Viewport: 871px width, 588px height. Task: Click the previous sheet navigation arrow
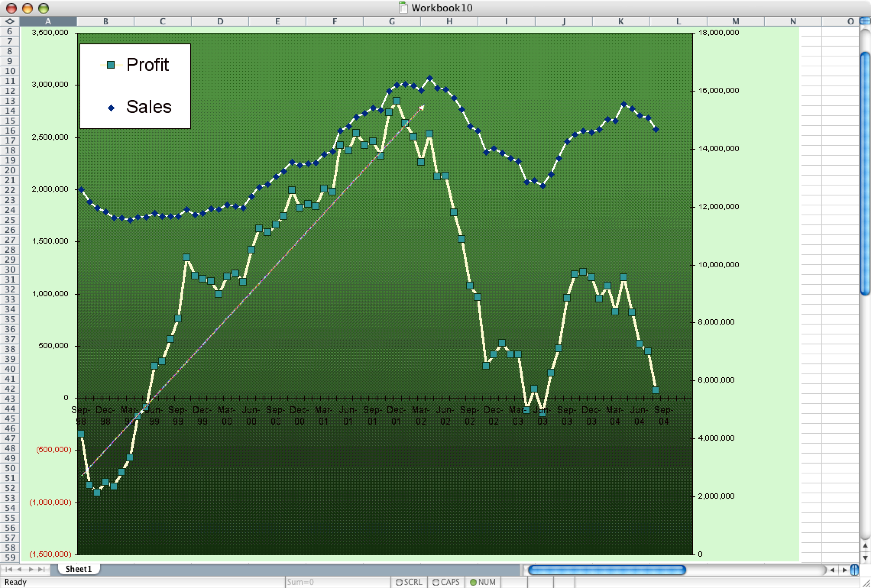19,569
